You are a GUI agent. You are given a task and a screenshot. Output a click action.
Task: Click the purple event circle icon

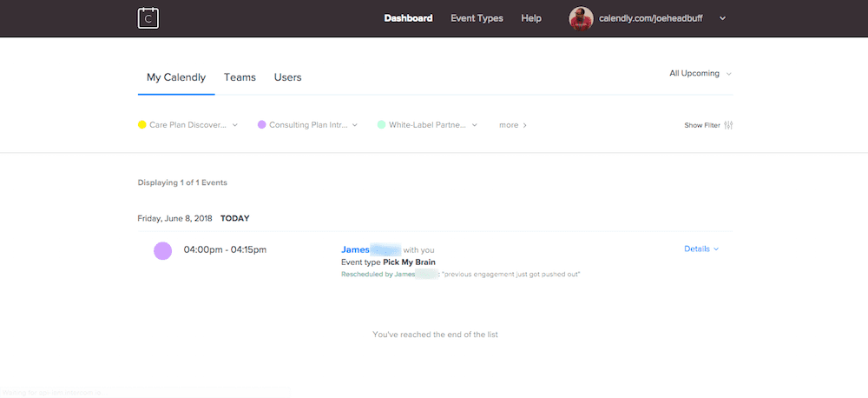pos(163,250)
